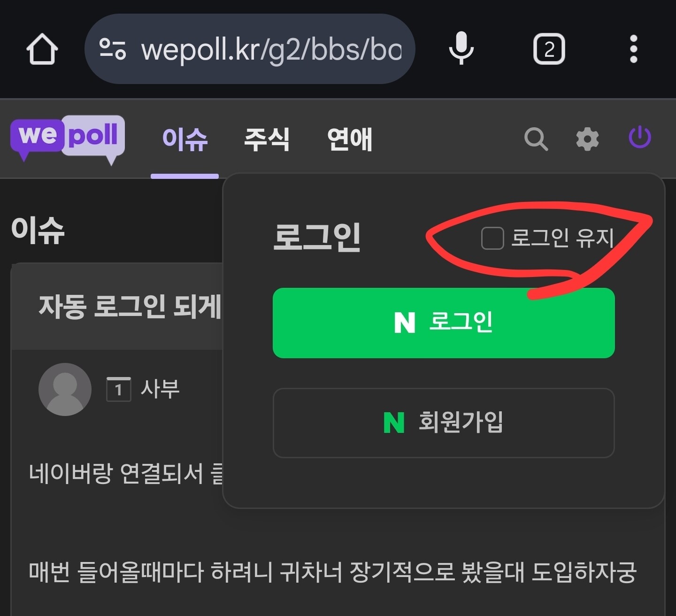Click the author name 사부

pos(160,389)
